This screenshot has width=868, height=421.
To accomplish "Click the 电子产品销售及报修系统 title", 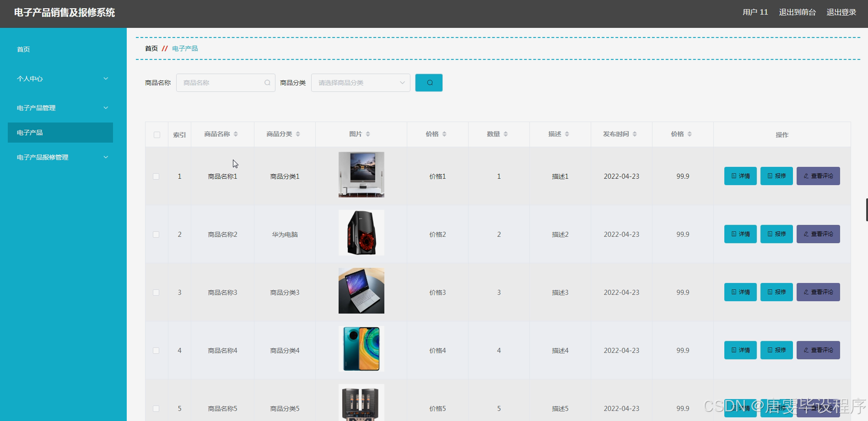I will pos(65,13).
